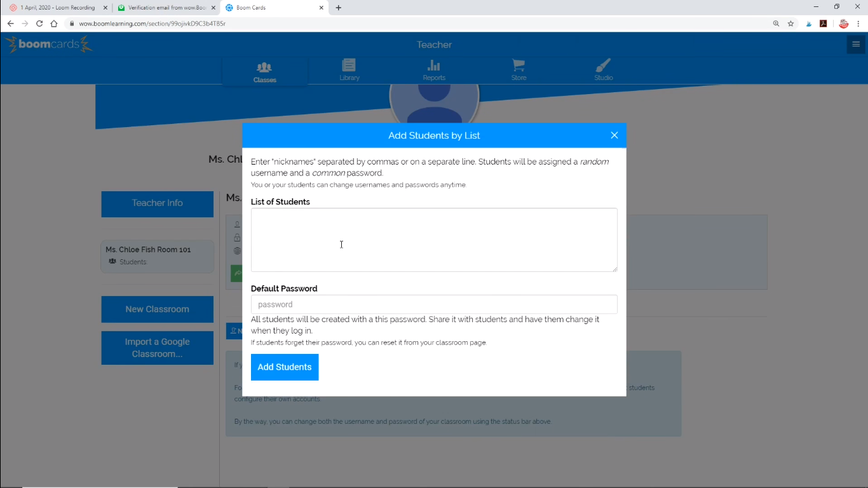Screen dimensions: 868x488
Task: Click the site lock icon in address bar
Action: 72,24
